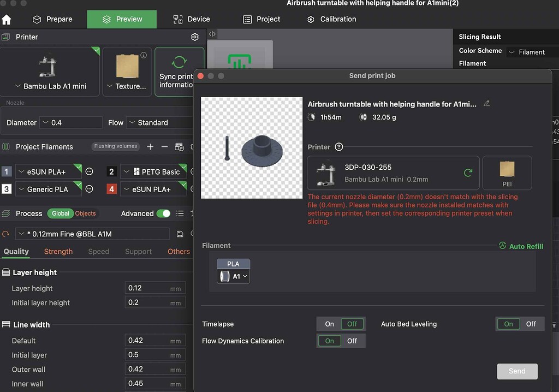Click the Layer height 0.12 field
The width and height of the screenshot is (559, 392).
coord(155,288)
